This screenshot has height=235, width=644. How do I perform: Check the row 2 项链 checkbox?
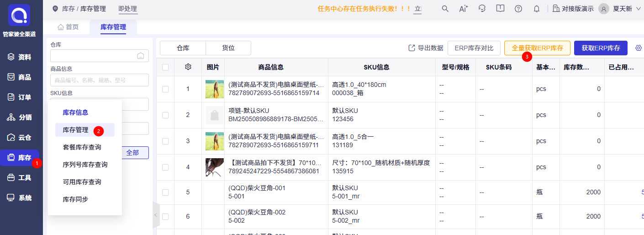[x=165, y=115]
